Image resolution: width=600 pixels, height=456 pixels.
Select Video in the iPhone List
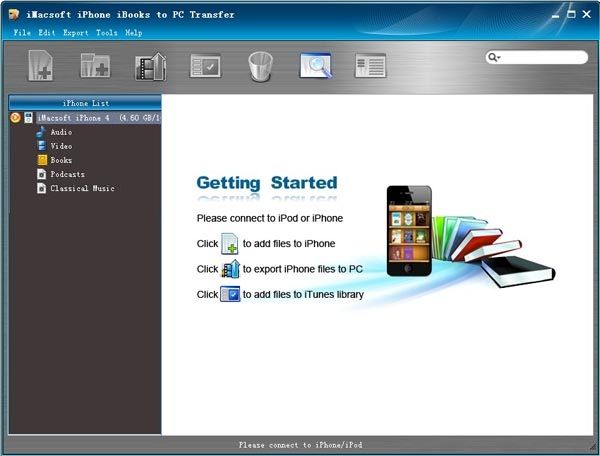61,146
